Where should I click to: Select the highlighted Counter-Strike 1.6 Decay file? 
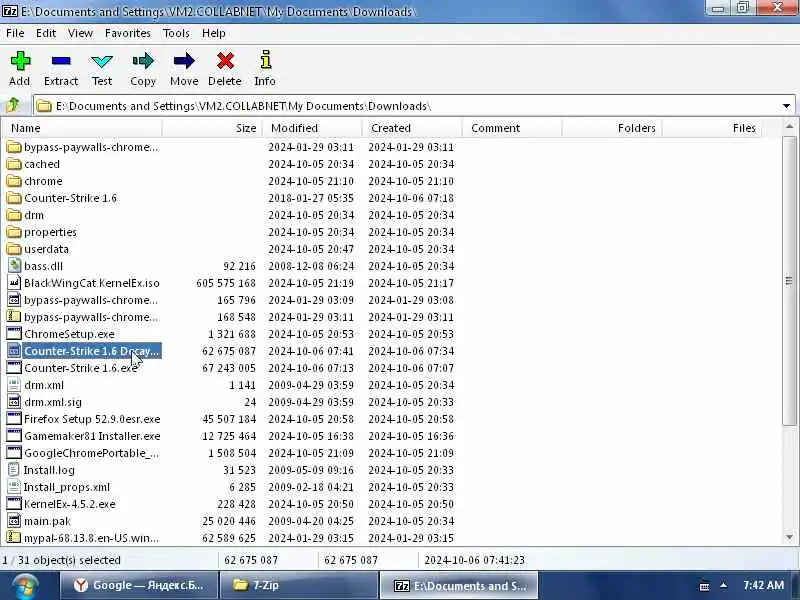(x=91, y=351)
